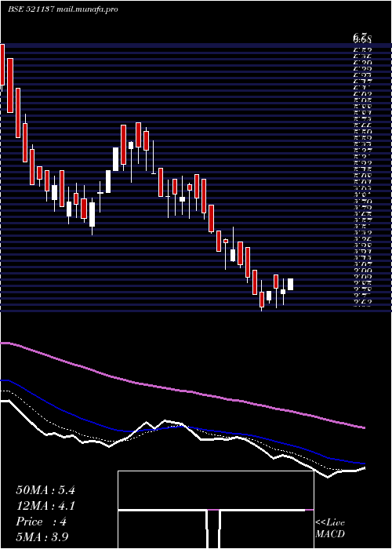Select the 12MA : 4.1 label
The width and height of the screenshot is (392, 549).
click(x=45, y=506)
